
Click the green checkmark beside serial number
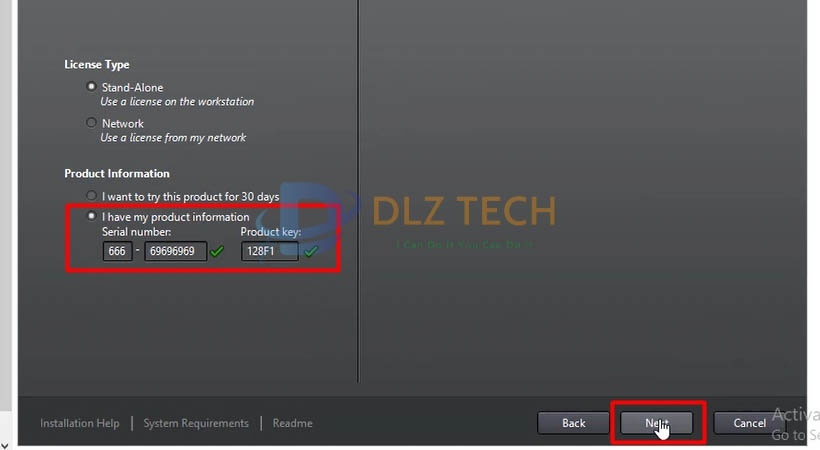pyautogui.click(x=217, y=252)
